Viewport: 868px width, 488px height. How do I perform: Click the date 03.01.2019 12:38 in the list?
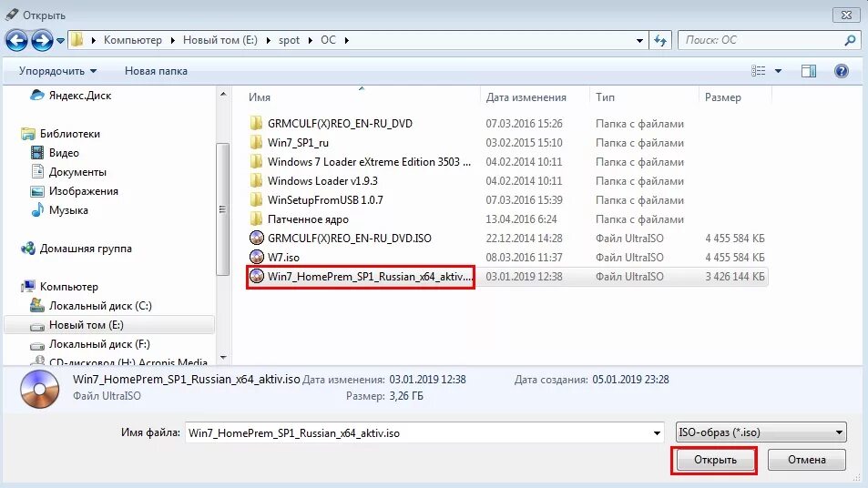(x=524, y=277)
